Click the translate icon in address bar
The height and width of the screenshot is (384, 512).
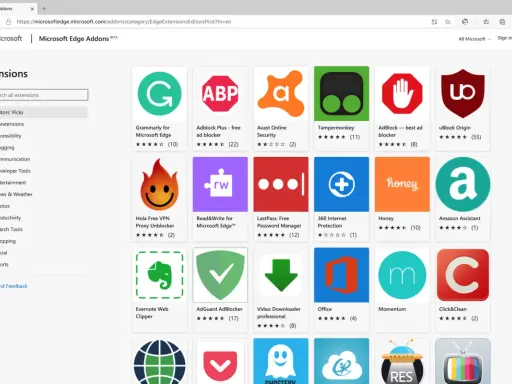point(434,22)
